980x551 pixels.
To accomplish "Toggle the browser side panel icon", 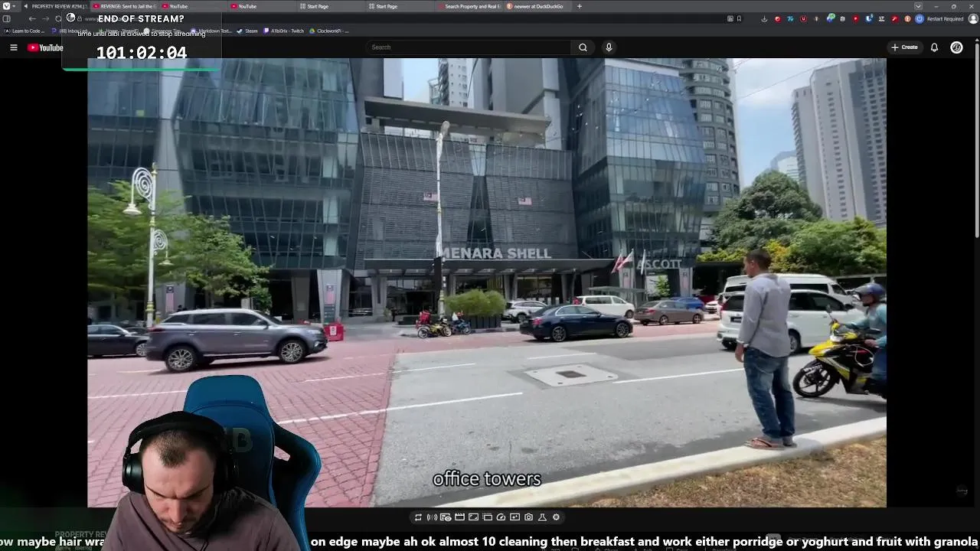I will (7, 18).
